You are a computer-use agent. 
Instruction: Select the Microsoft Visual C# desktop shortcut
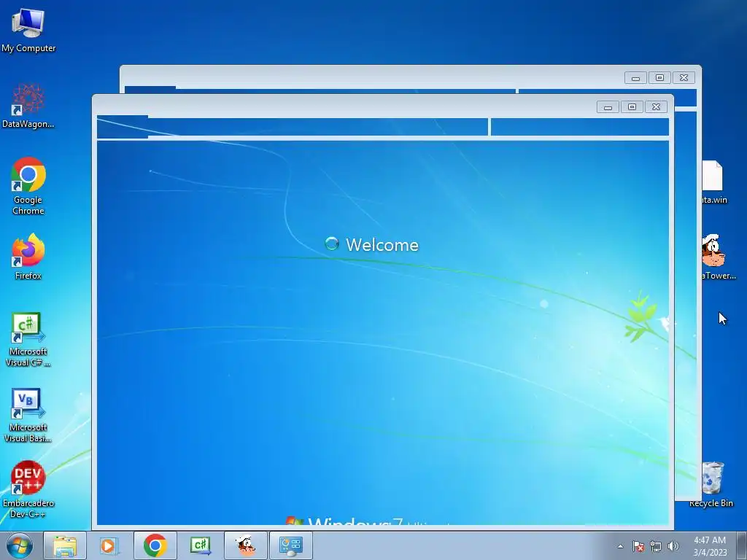[28, 340]
